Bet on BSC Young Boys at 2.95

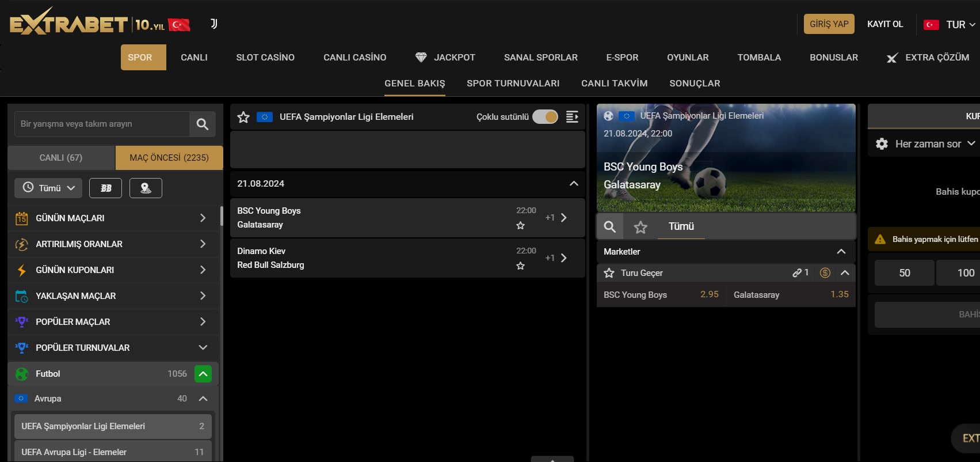pyautogui.click(x=661, y=294)
